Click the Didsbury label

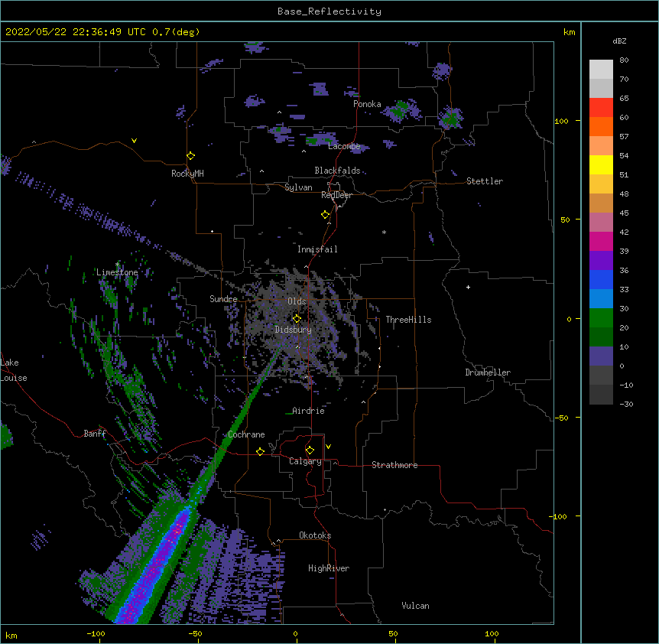pos(294,330)
